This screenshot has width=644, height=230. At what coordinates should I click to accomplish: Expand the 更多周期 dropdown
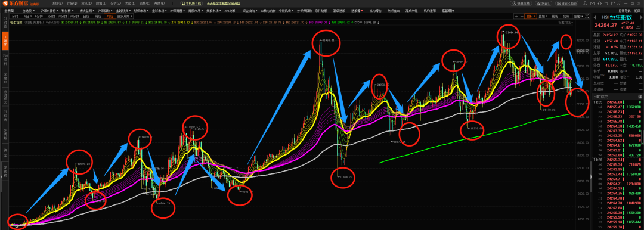click(x=125, y=17)
